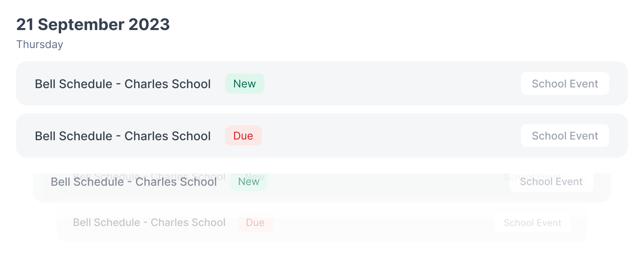644x256 pixels.
Task: Click the red Due badge in the front card
Action: pyautogui.click(x=243, y=136)
